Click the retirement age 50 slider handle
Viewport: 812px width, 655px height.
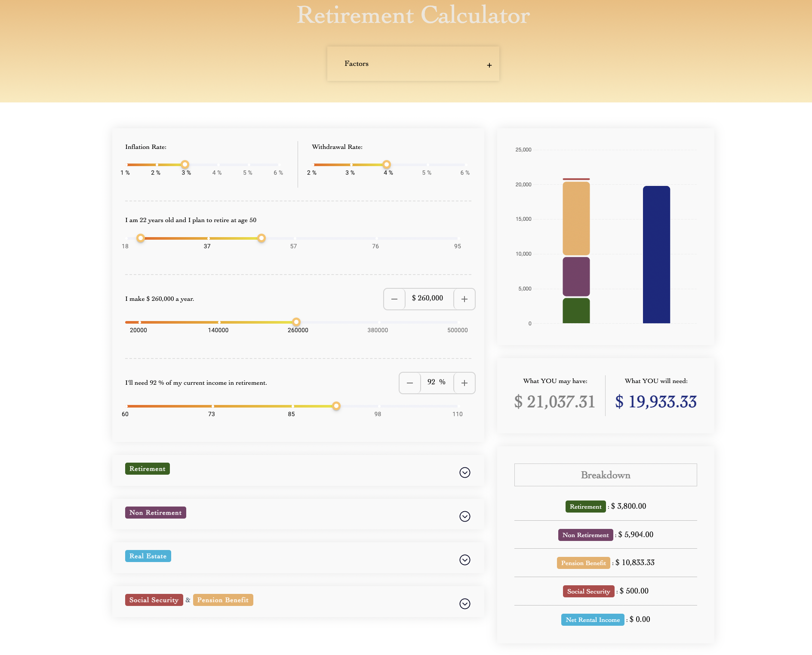(x=261, y=238)
